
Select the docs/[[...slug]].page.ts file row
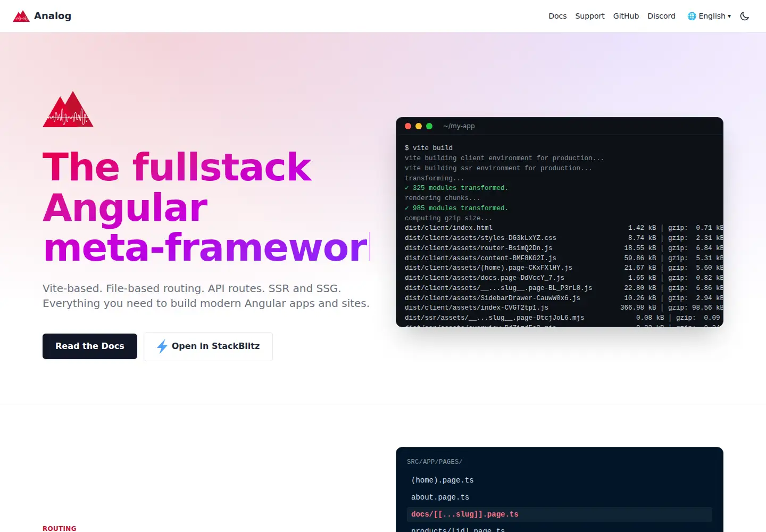tap(560, 514)
